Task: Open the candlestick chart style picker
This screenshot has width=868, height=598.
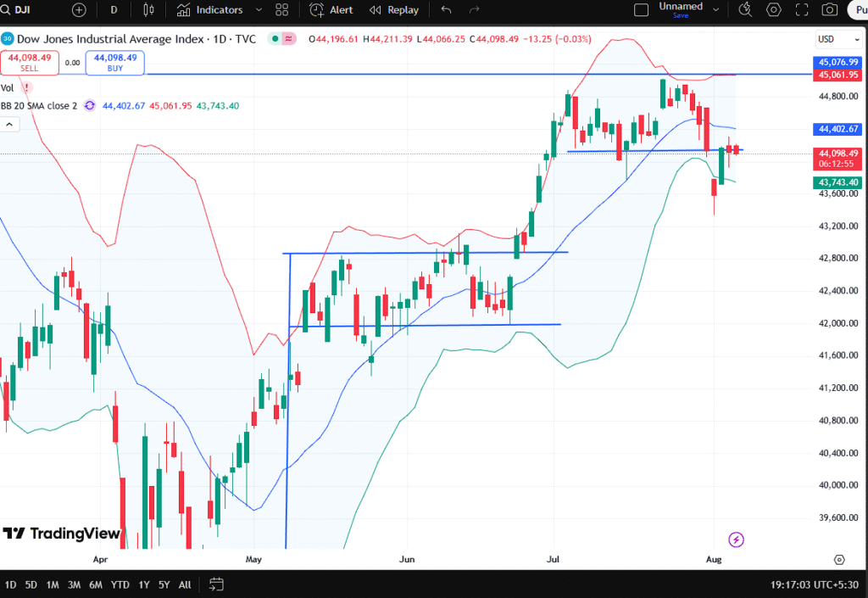Action: pos(149,10)
